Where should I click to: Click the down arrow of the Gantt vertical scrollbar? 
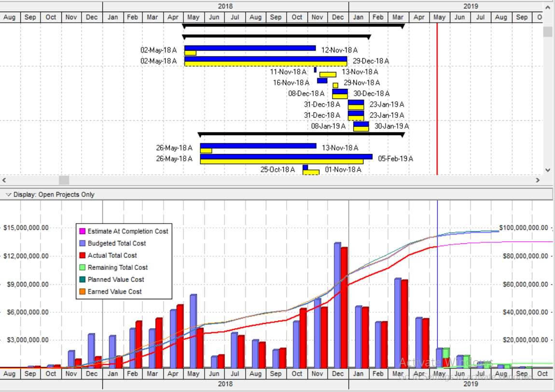pos(548,170)
